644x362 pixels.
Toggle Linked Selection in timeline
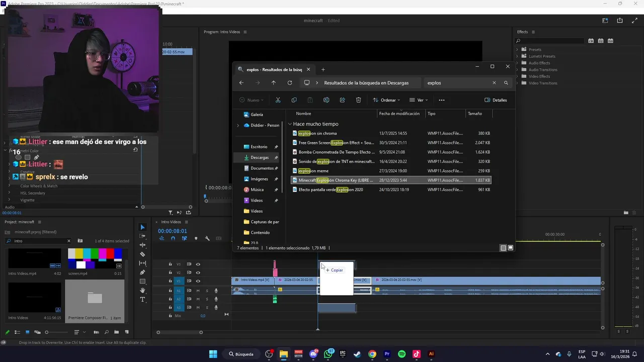pos(184,238)
